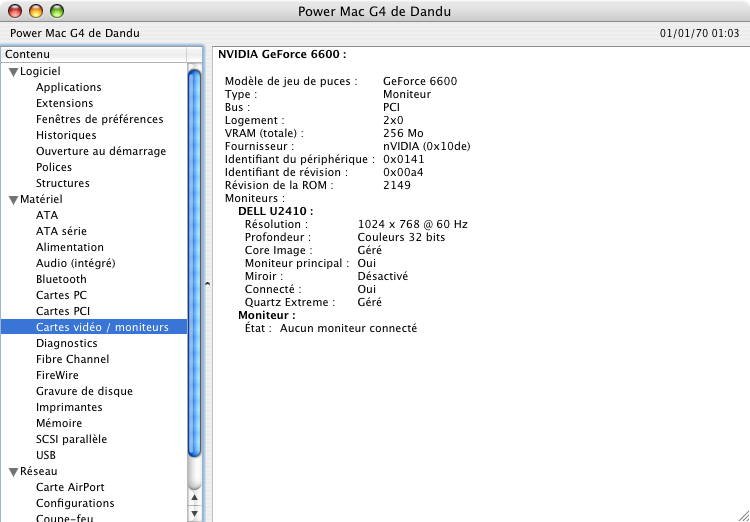Screen dimensions: 750x522
Task: Collapse the Logiciel disclosure triangle
Action: coord(13,72)
